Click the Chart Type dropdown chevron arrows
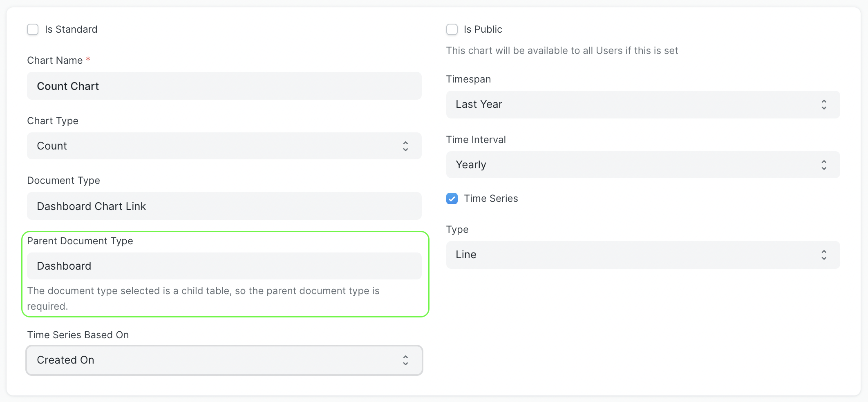 405,146
